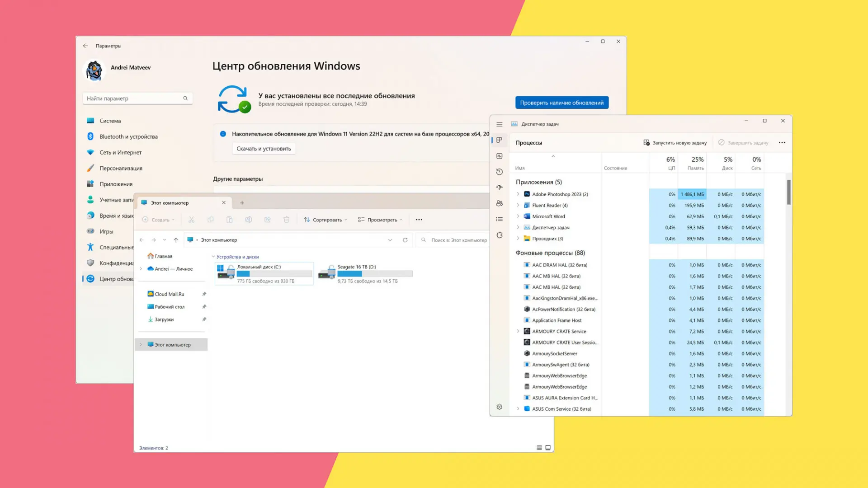Image resolution: width=868 pixels, height=488 pixels.
Task: Expand Adobe Photoshop 2023 process group
Action: (x=518, y=194)
